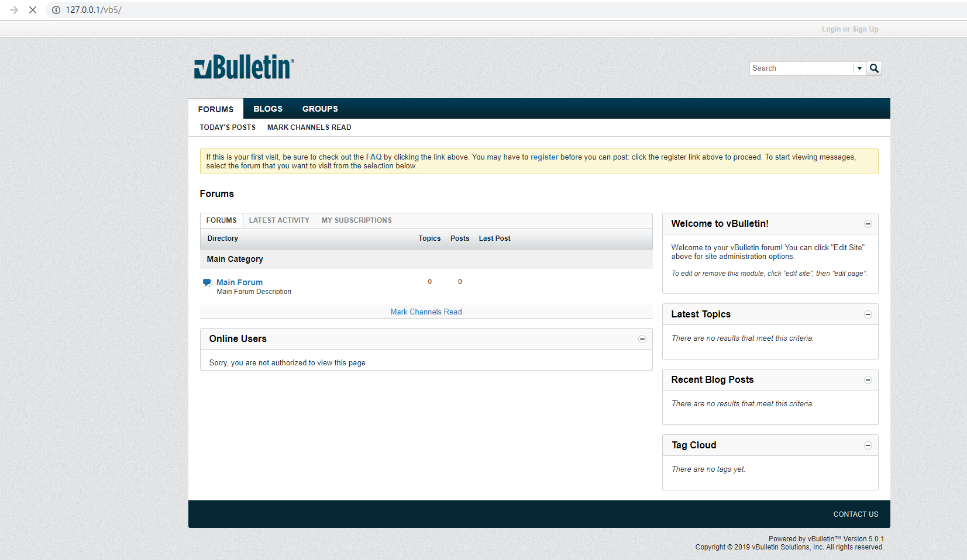This screenshot has height=560, width=967.
Task: Collapse the Welcome to vBulletin module
Action: point(868,224)
